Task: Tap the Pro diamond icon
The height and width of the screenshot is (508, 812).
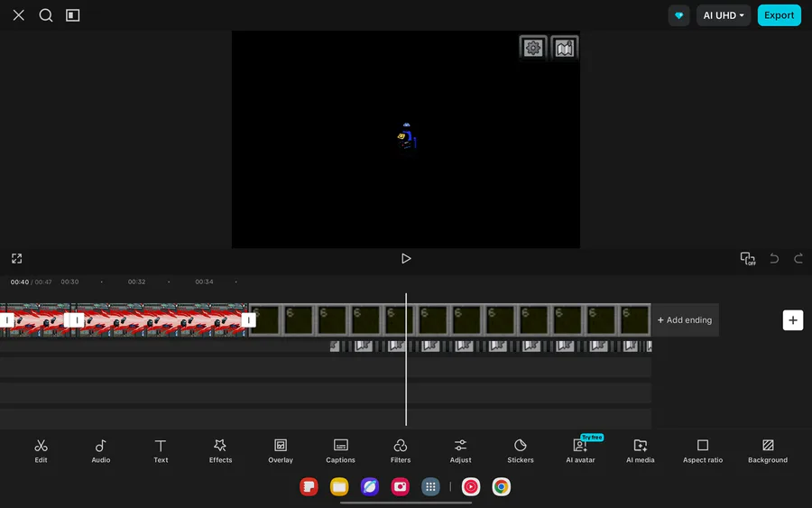Action: coord(678,15)
